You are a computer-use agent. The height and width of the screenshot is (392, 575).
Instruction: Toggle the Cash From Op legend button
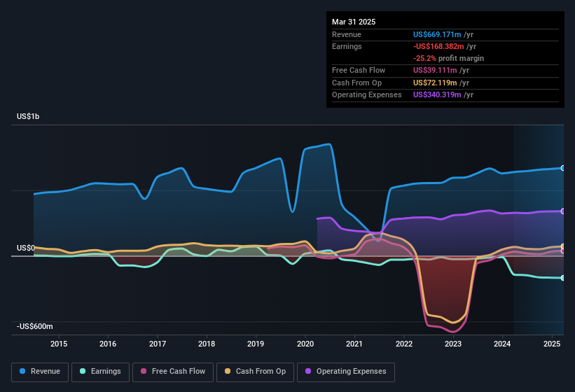click(255, 372)
